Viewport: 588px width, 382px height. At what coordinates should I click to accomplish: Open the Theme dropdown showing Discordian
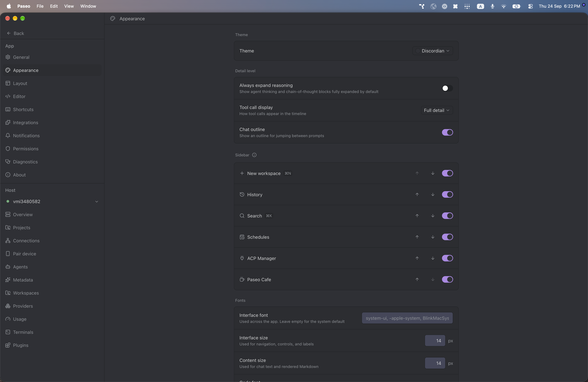[x=432, y=51]
